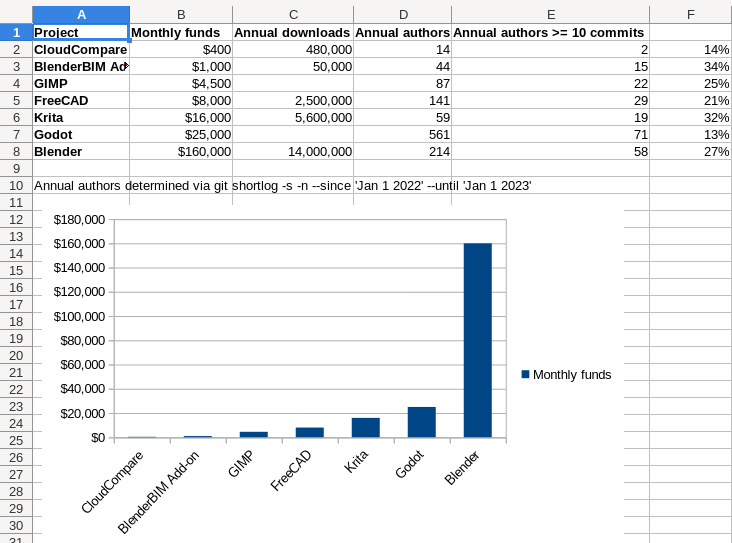Click the $0 axis label
732x543 pixels.
pyautogui.click(x=98, y=437)
